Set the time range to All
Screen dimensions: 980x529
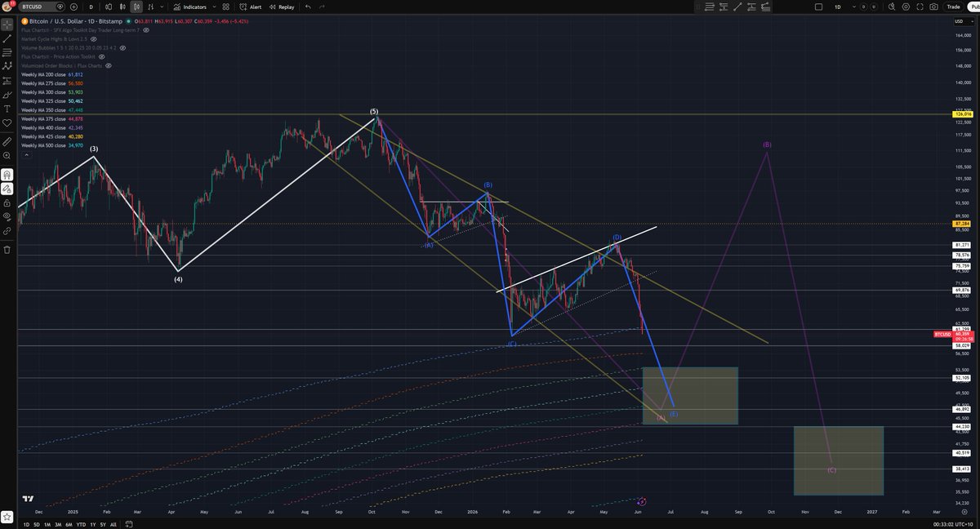click(113, 524)
